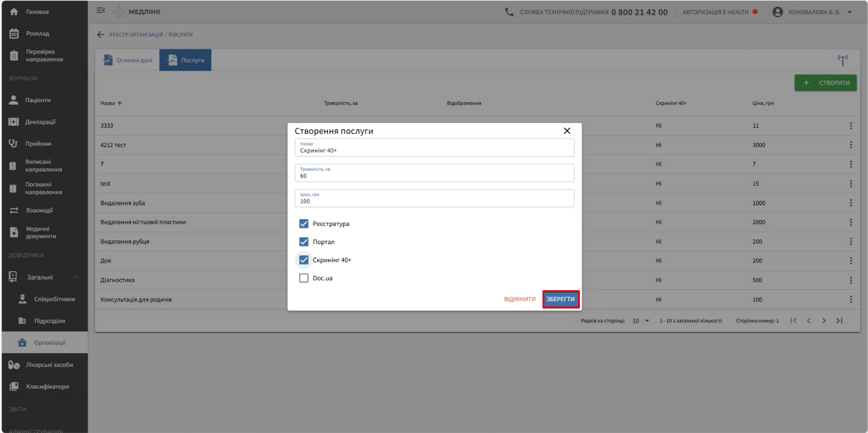The height and width of the screenshot is (433, 868).
Task: Uncheck the Портал checkbox
Action: [304, 242]
